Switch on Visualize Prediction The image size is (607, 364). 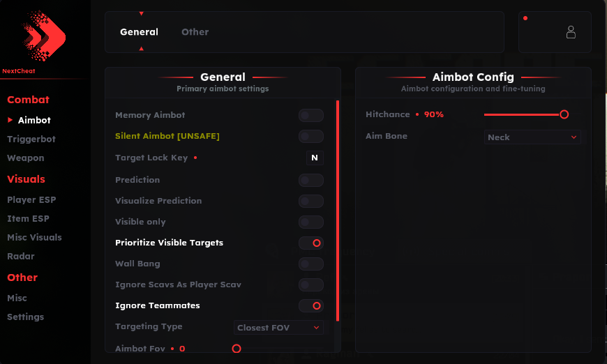pyautogui.click(x=310, y=201)
